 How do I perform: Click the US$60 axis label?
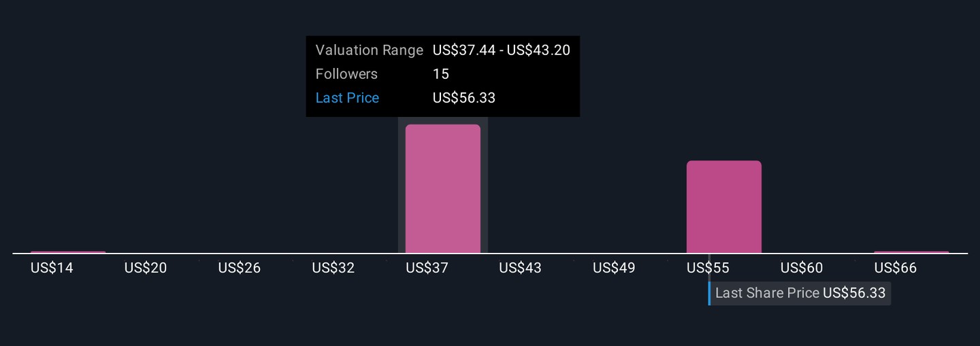pos(802,268)
